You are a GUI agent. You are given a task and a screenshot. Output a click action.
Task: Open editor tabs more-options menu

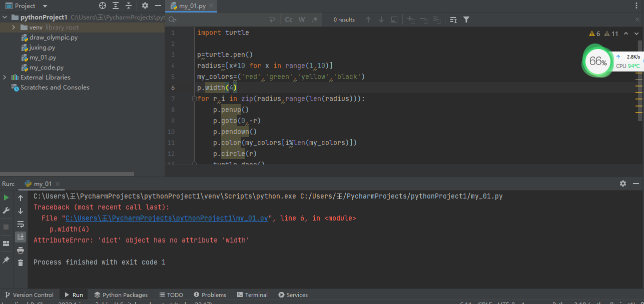637,6
